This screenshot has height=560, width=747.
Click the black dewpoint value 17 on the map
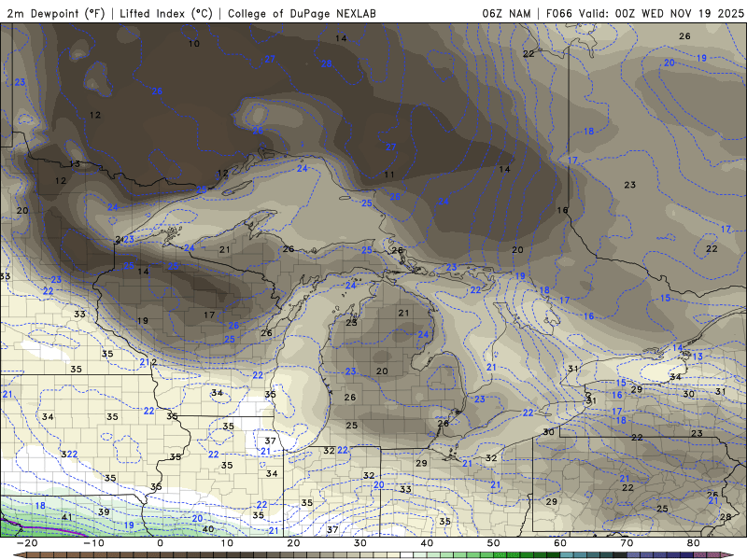click(x=209, y=315)
